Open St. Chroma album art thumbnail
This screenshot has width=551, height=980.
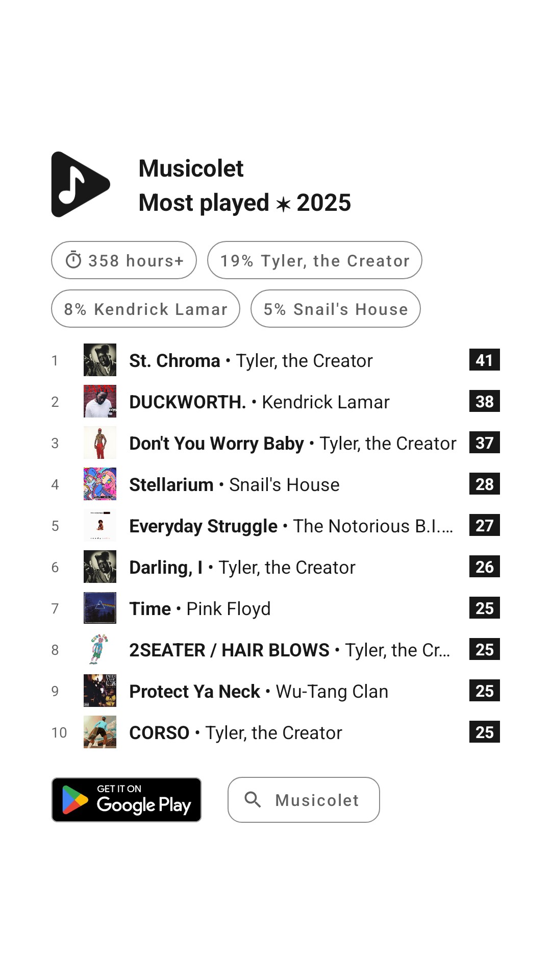(x=100, y=360)
